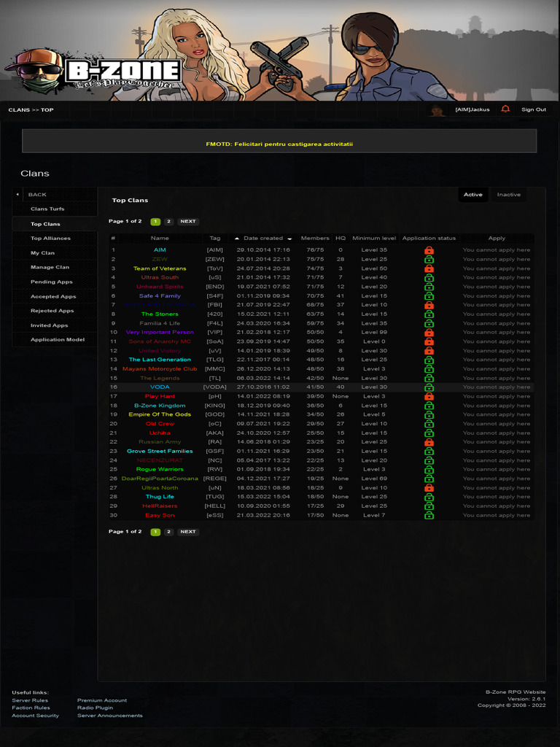Click Sign Out in the header
The height and width of the screenshot is (747, 560).
click(x=534, y=109)
